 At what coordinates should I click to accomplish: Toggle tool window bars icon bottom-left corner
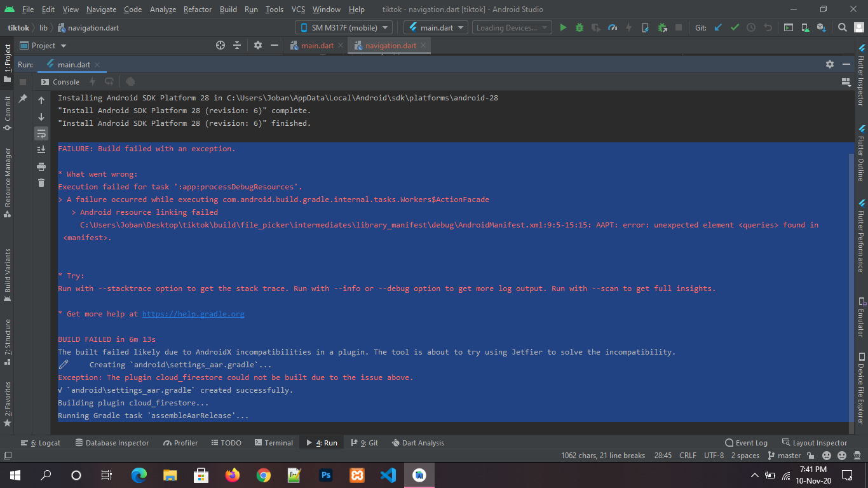[7, 456]
